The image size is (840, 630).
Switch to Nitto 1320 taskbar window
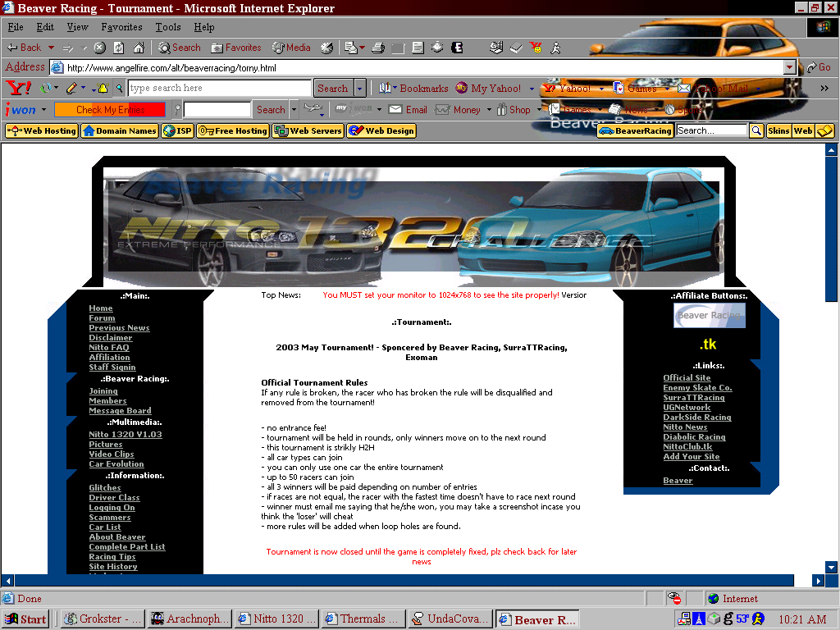point(276,619)
